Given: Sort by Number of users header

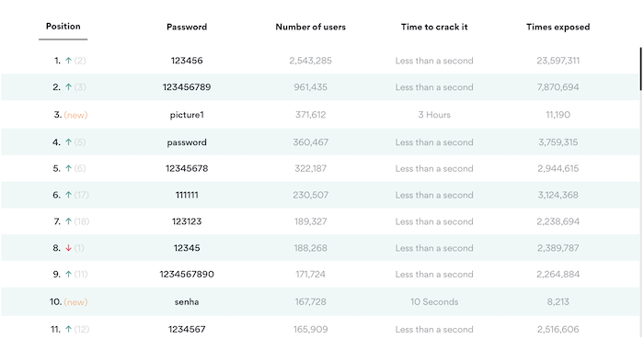Looking at the screenshot, I should click(x=311, y=27).
